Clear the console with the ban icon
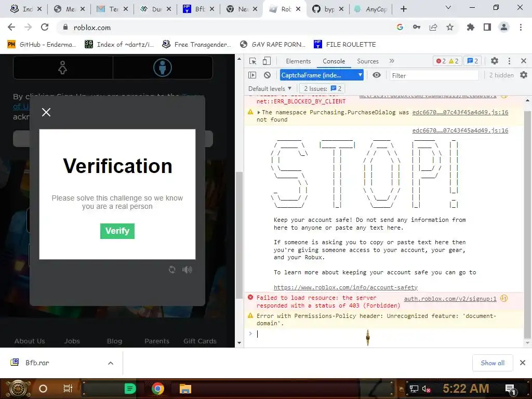The image size is (532, 399). coord(268,75)
